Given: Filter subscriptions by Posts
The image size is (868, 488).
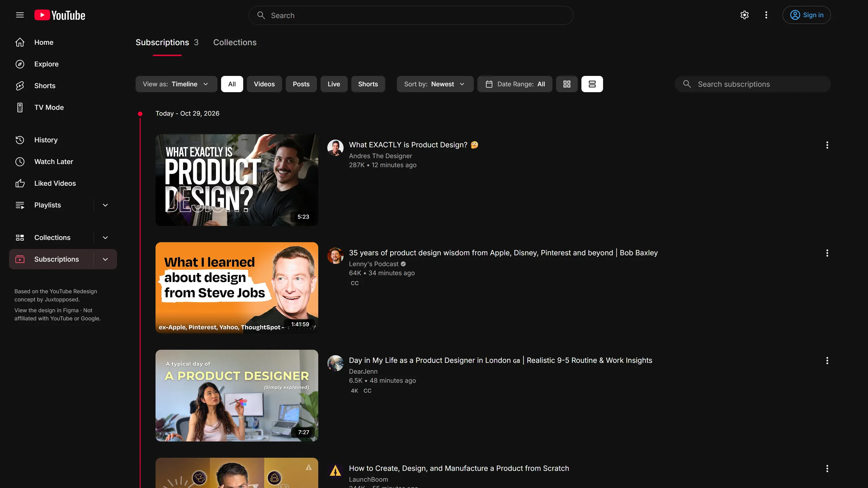Looking at the screenshot, I should point(301,84).
